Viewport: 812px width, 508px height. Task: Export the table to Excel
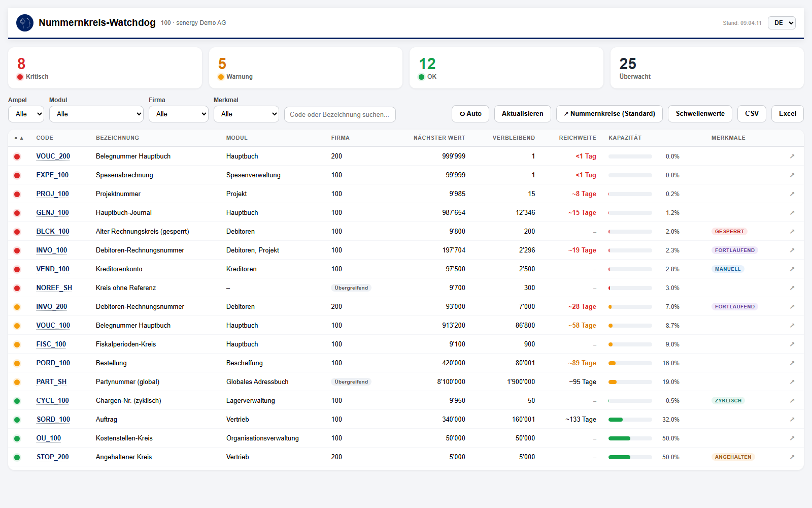pyautogui.click(x=788, y=114)
